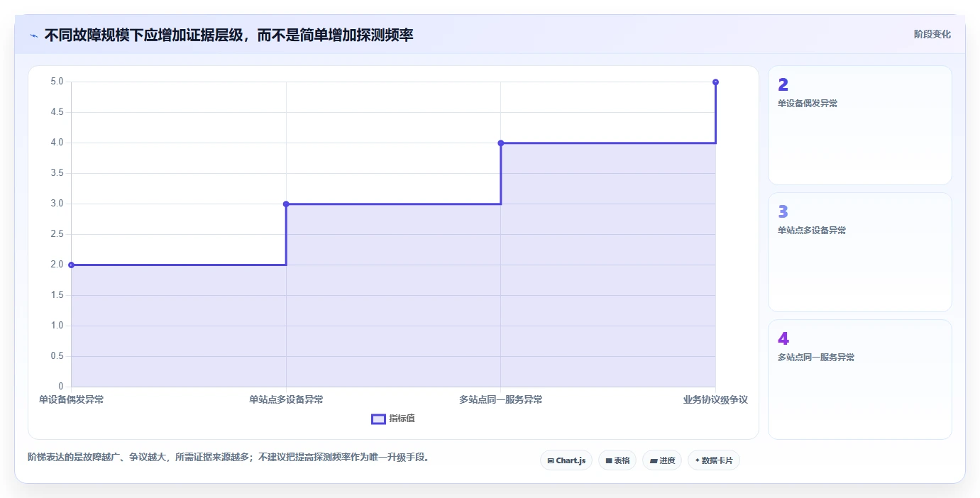Image resolution: width=980 pixels, height=498 pixels.
Task: Click the lightning icon before the title
Action: (33, 35)
